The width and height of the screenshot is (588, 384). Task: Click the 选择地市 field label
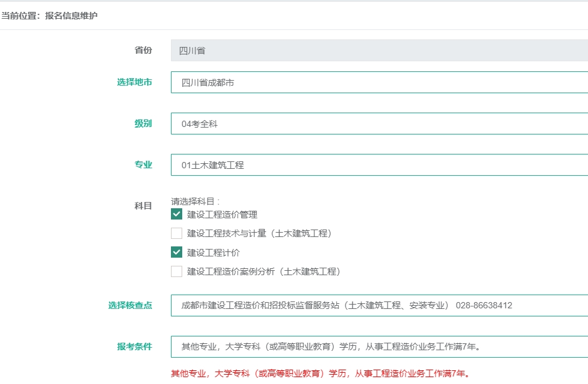tap(135, 82)
